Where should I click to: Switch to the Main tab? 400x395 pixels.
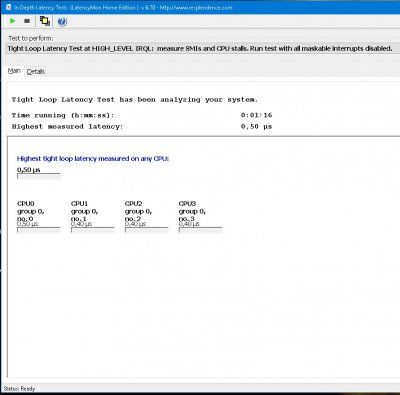[x=14, y=71]
